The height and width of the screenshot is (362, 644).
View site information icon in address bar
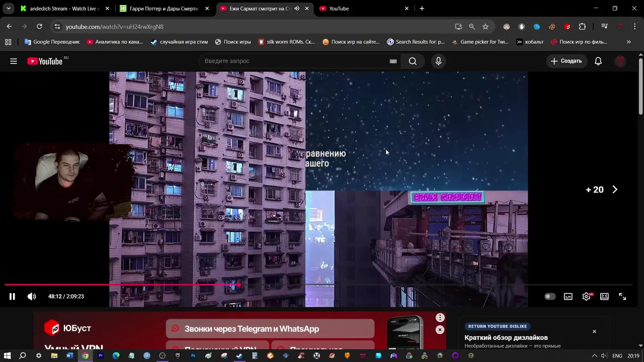coord(57,27)
